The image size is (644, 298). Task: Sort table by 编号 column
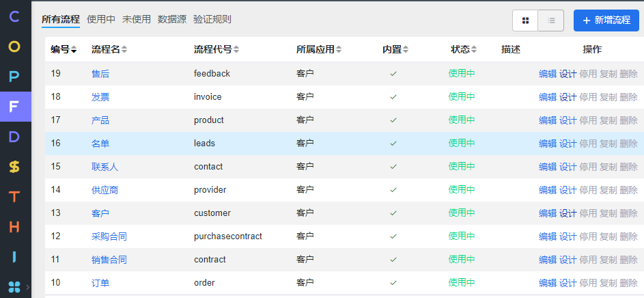(74, 50)
